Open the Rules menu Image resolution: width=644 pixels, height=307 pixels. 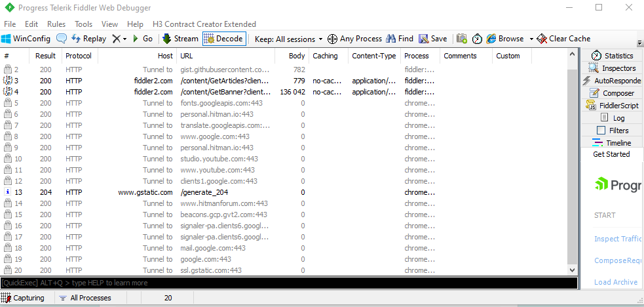coord(56,24)
